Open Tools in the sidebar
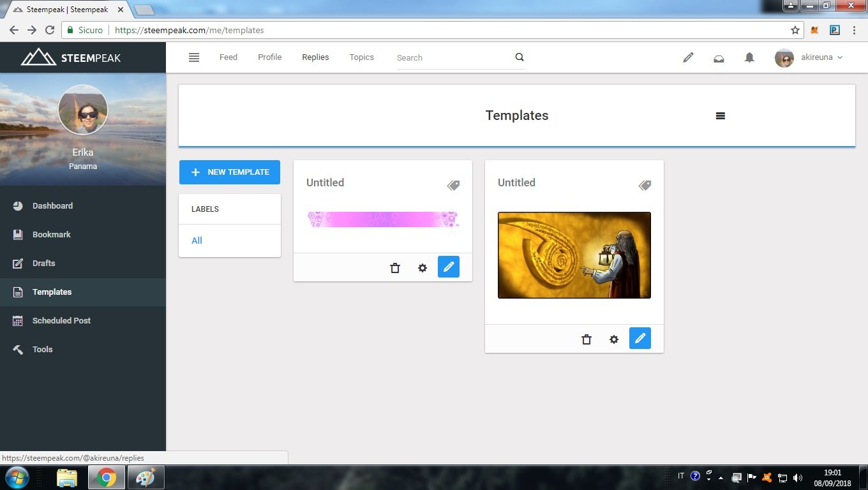This screenshot has width=868, height=490. 83,350
